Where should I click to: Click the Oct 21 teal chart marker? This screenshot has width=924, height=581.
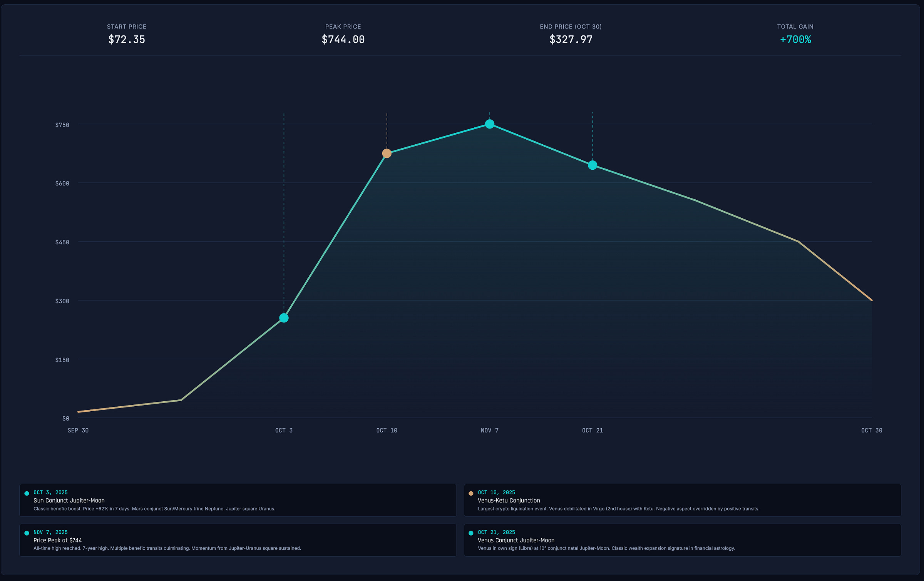592,165
